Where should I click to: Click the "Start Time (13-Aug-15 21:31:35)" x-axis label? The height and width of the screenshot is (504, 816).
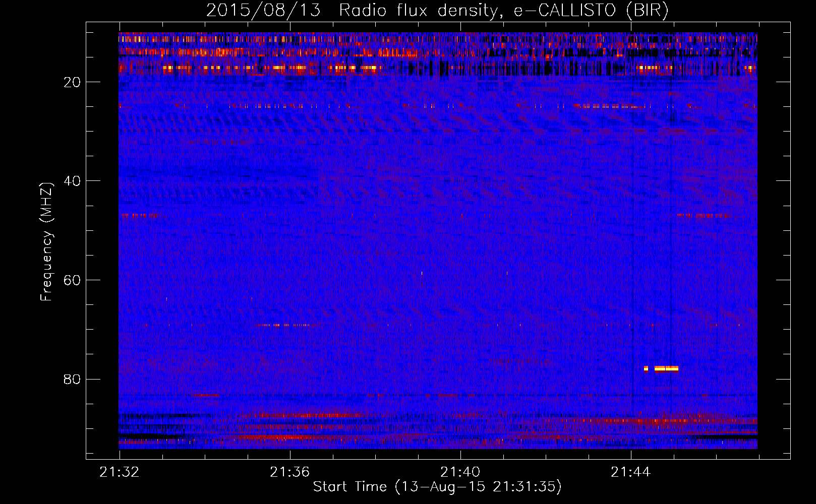point(437,487)
